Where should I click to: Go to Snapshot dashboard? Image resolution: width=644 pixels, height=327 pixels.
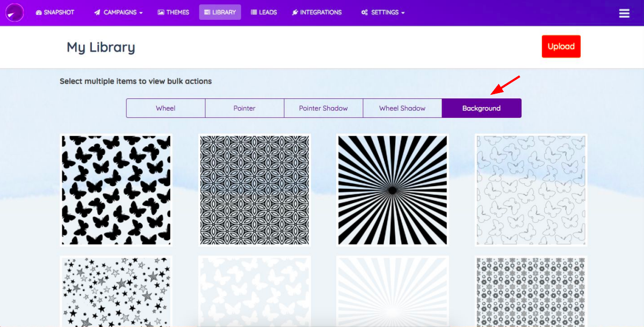click(55, 12)
